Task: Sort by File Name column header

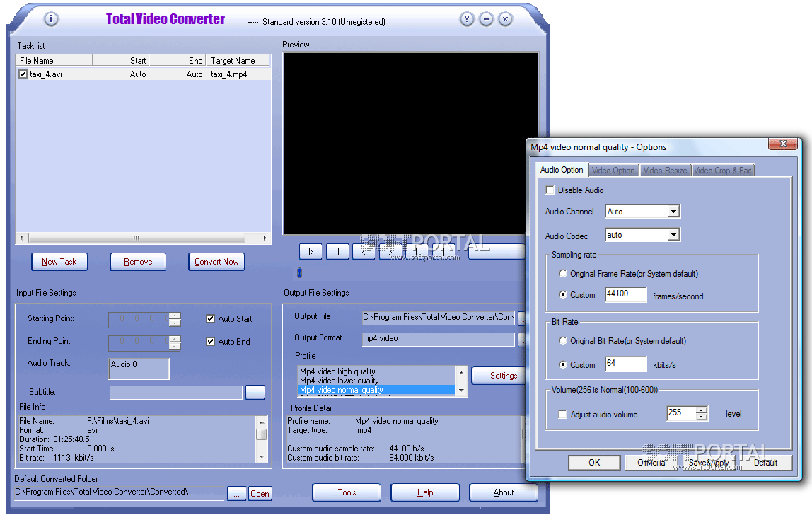Action: (x=54, y=61)
